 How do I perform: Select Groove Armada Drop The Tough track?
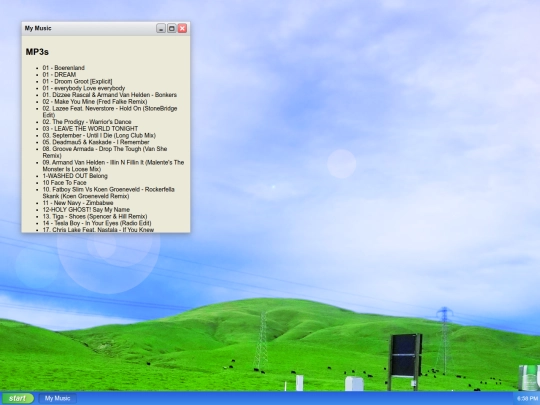(105, 152)
